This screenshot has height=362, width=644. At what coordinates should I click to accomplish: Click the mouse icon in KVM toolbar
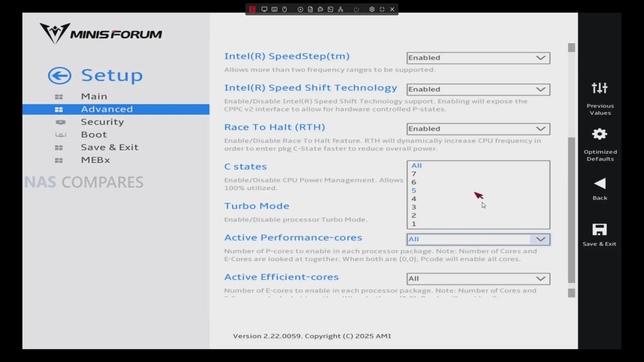[x=285, y=9]
